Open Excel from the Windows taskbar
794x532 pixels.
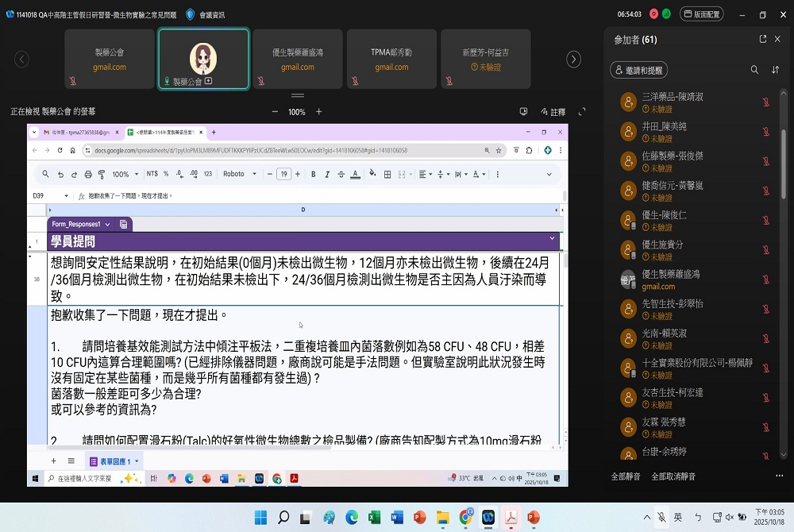click(x=374, y=518)
